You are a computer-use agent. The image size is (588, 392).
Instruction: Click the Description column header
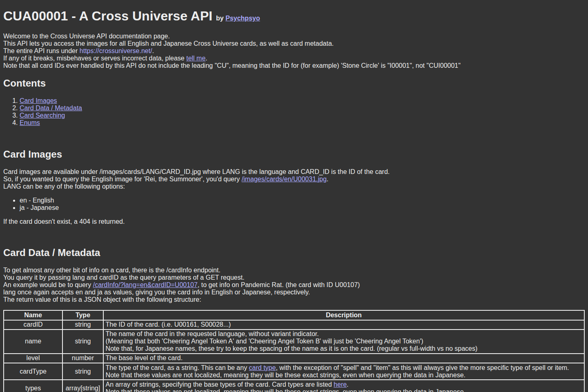click(343, 315)
